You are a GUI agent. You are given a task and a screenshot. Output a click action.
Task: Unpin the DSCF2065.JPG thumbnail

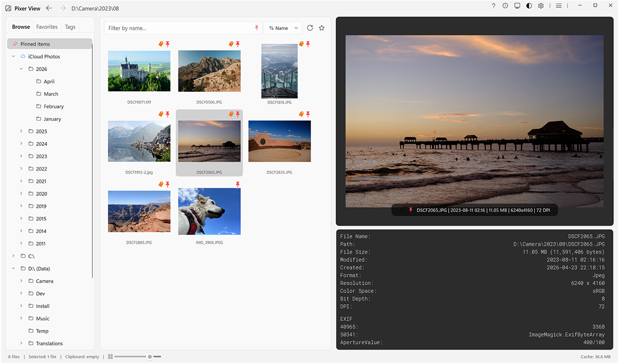tap(237, 114)
